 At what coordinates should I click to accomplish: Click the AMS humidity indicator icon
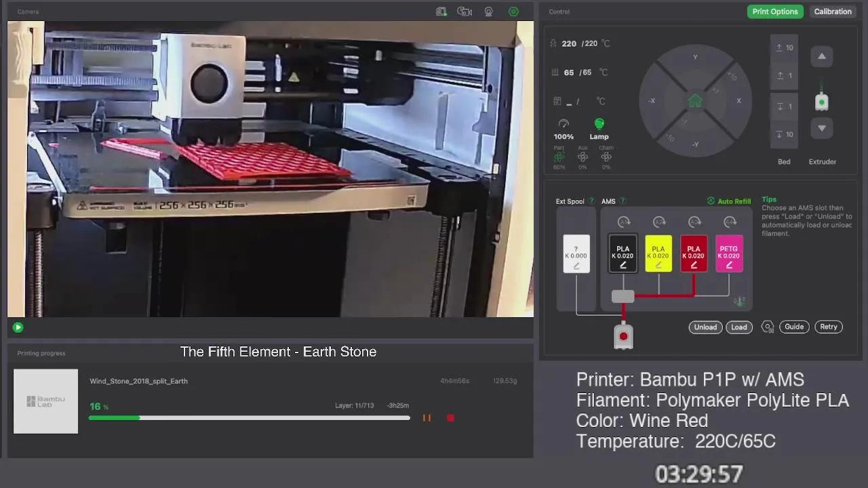pos(739,302)
